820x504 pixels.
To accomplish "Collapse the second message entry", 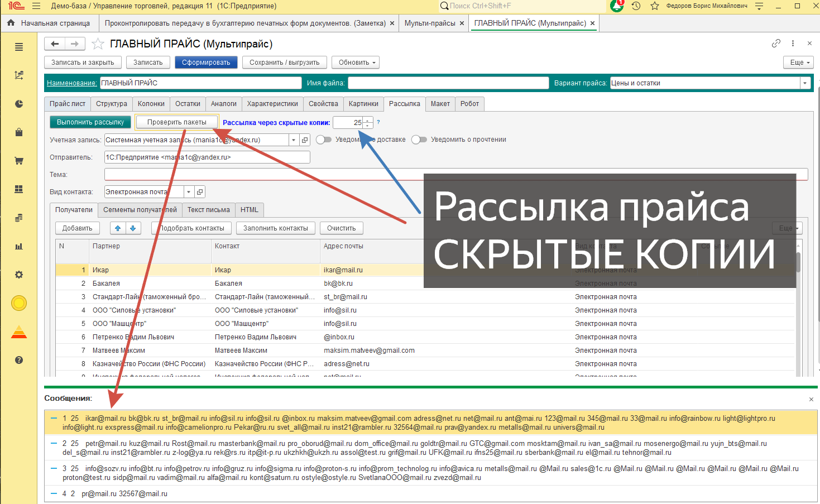I will (x=54, y=443).
